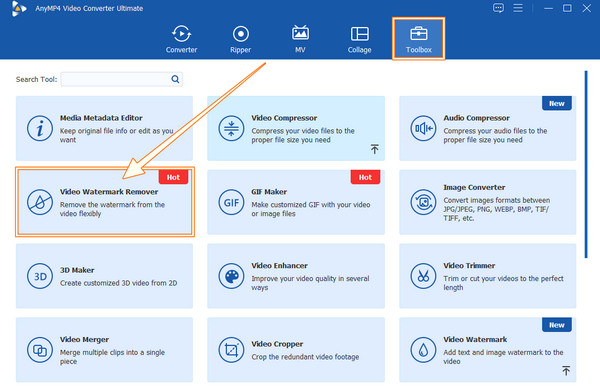The image size is (600, 387).
Task: Click the vertical scrollbar on the right
Action: pyautogui.click(x=586, y=165)
